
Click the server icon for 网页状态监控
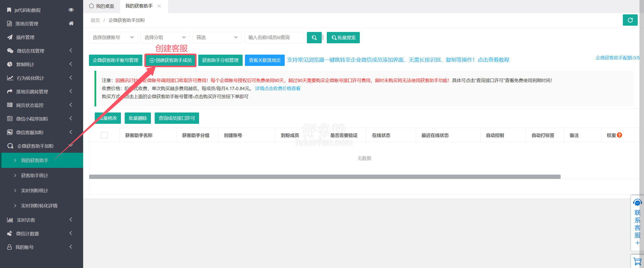point(10,105)
